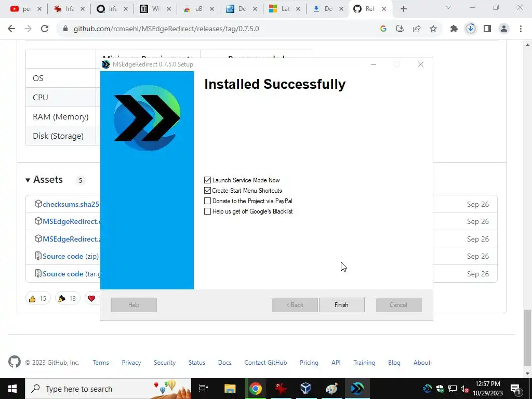
Task: Open the tab search dropdown chevron
Action: point(448,7)
